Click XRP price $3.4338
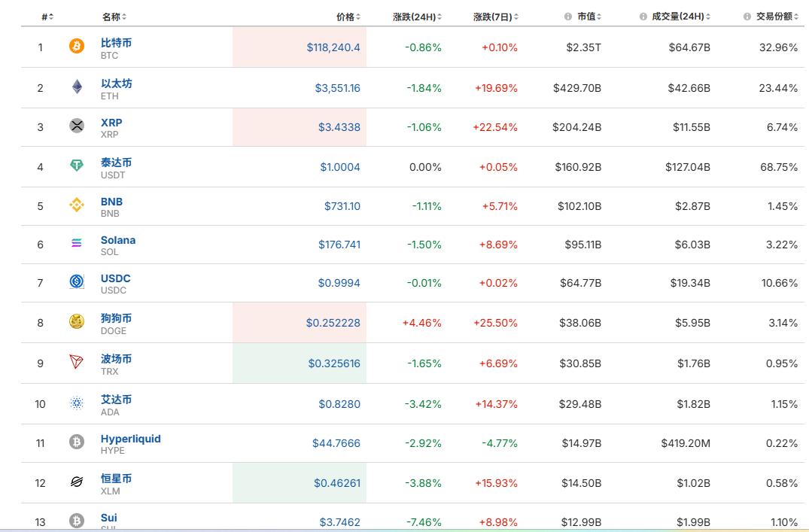 (339, 127)
